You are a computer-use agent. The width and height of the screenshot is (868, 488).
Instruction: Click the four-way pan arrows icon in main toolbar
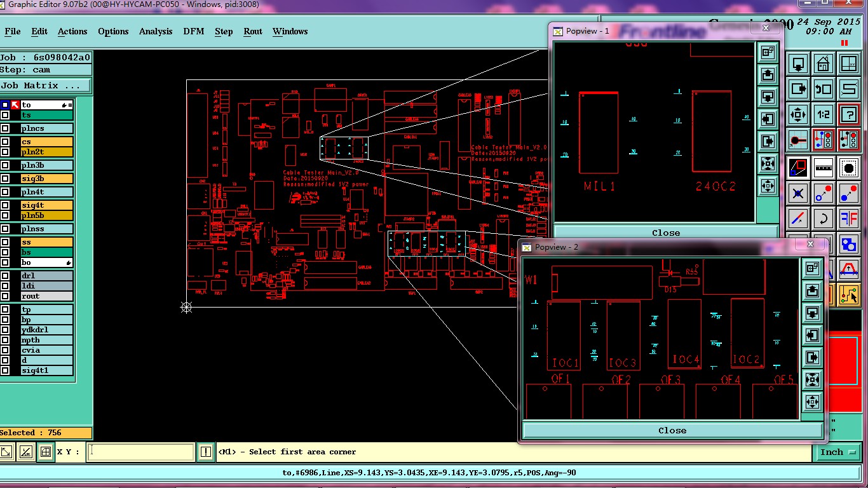click(x=798, y=114)
